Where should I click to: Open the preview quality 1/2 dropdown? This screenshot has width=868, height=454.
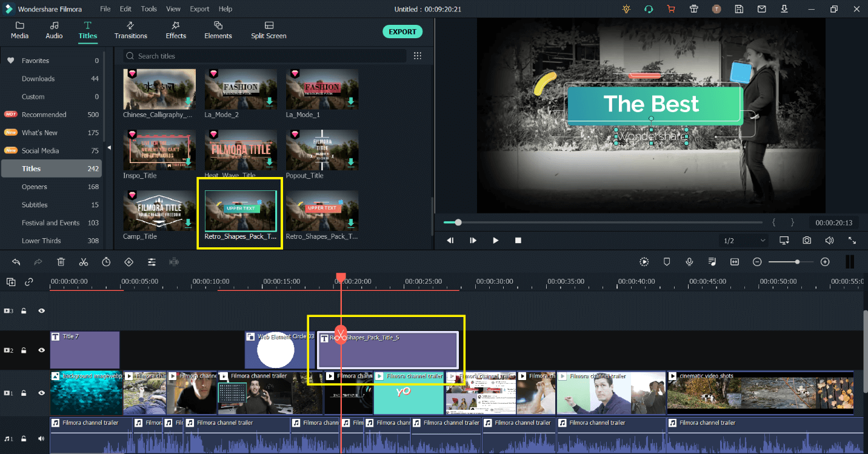click(x=745, y=241)
